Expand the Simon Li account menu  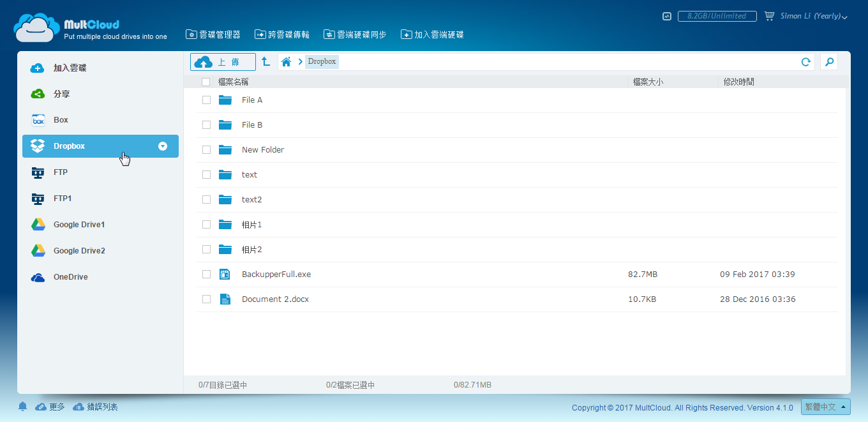point(814,17)
